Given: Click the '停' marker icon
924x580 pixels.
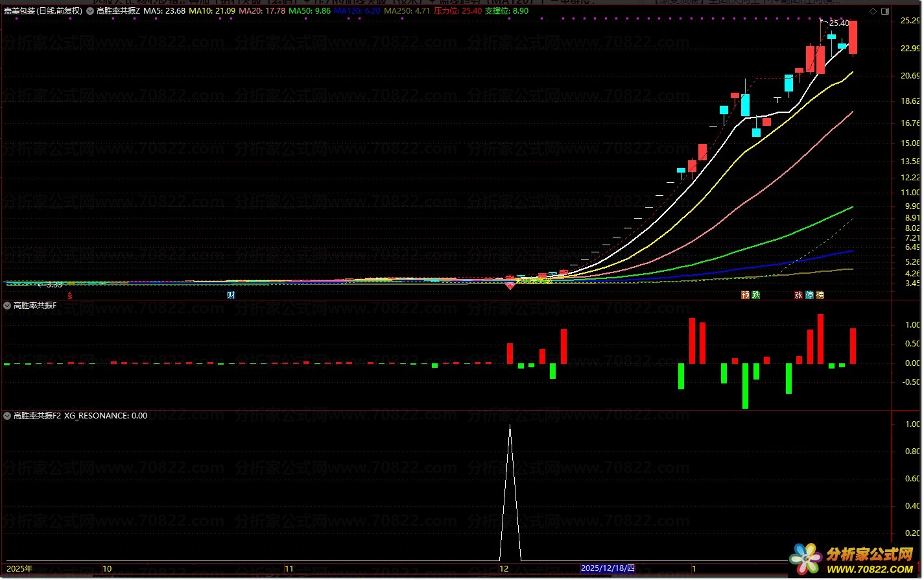Looking at the screenshot, I should [x=810, y=295].
